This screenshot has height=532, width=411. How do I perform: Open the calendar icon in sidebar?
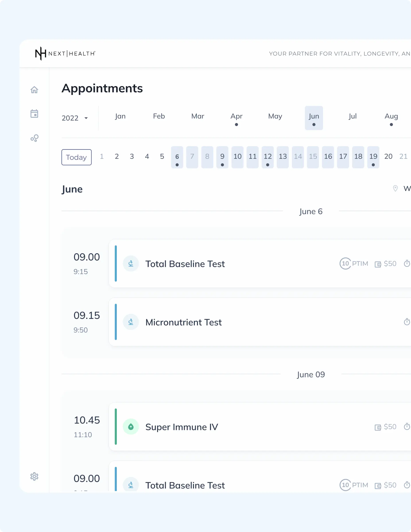(34, 113)
